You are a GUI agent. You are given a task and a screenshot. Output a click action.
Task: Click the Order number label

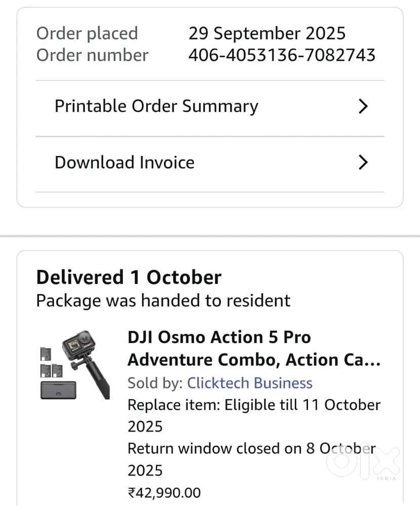(92, 55)
